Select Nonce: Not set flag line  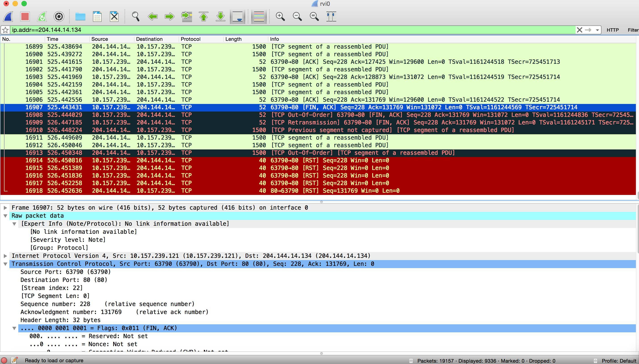83,344
